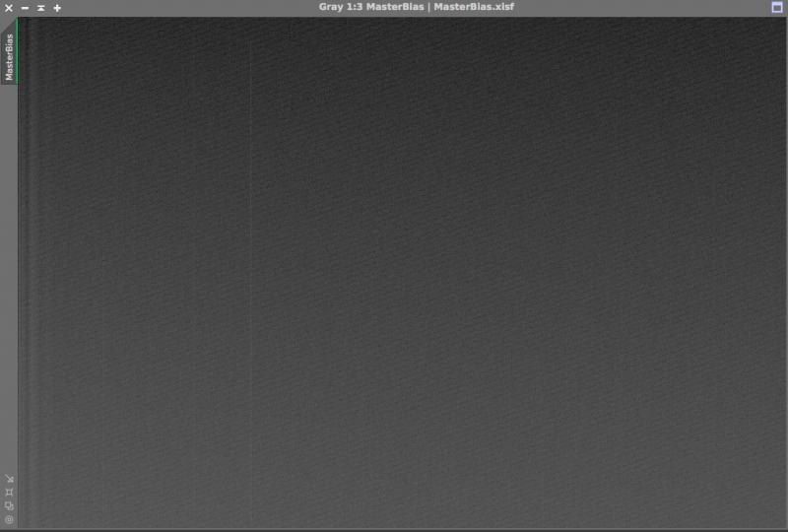Click the minus iconize button in title bar

point(25,8)
